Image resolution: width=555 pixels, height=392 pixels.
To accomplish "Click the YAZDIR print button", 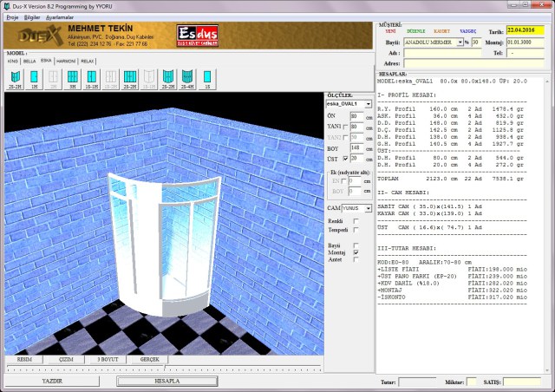I will 52,381.
